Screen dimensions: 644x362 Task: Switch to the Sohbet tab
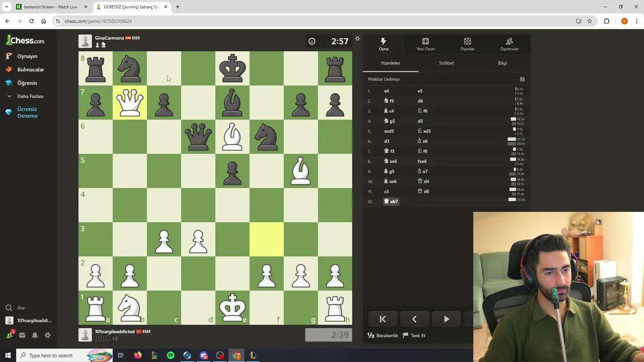click(x=446, y=63)
